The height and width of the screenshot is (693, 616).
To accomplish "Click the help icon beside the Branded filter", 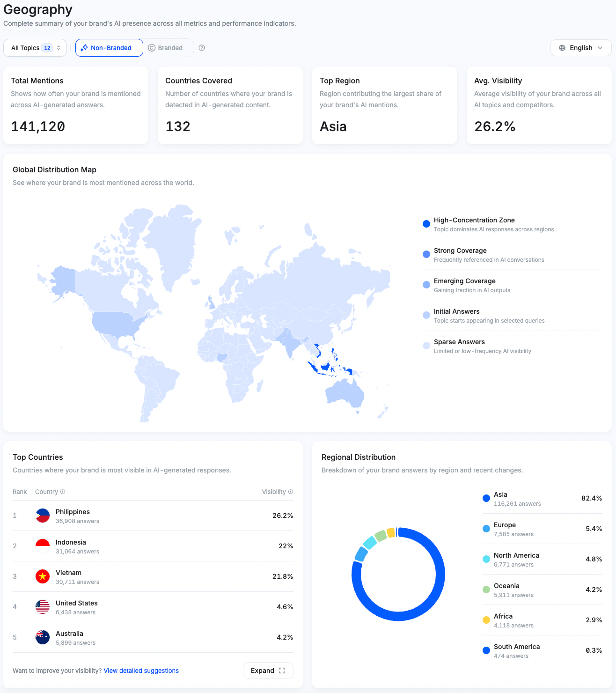I will [201, 47].
